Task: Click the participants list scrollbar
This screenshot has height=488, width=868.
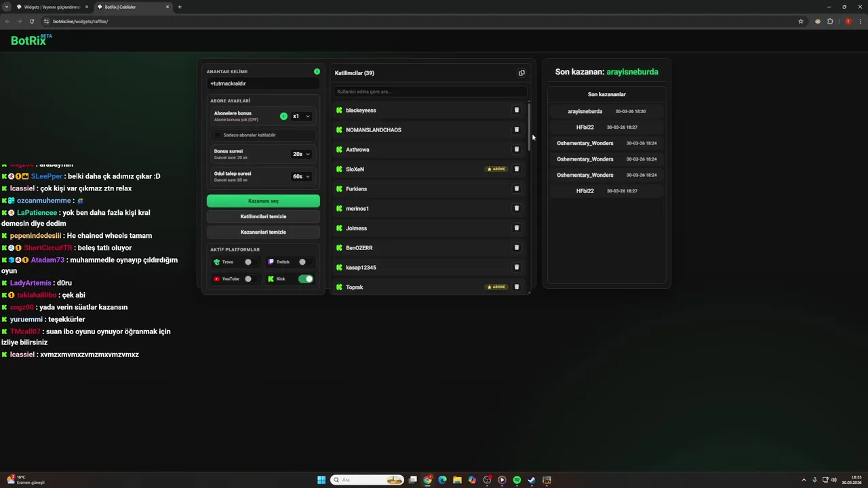Action: 529,127
